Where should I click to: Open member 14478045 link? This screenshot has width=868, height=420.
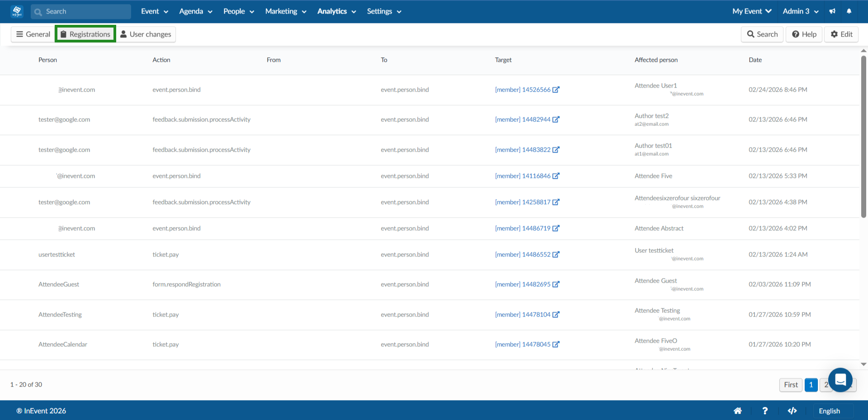523,344
